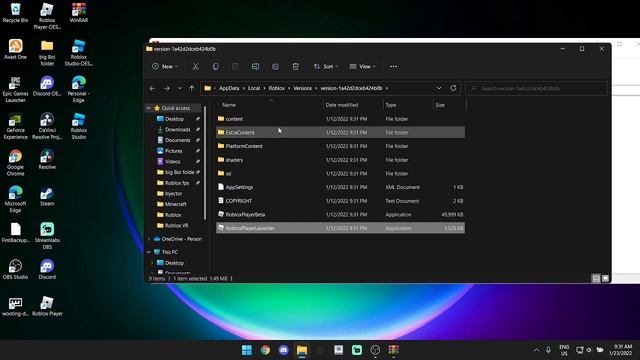Click Local in the address breadcrumb
This screenshot has width=640, height=360.
point(254,88)
